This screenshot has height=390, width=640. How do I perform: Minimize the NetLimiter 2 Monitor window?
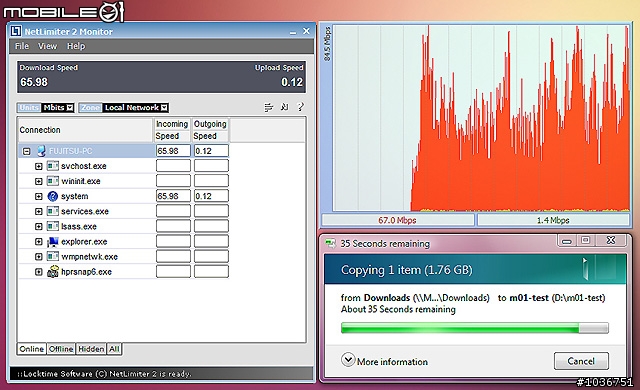[x=293, y=32]
